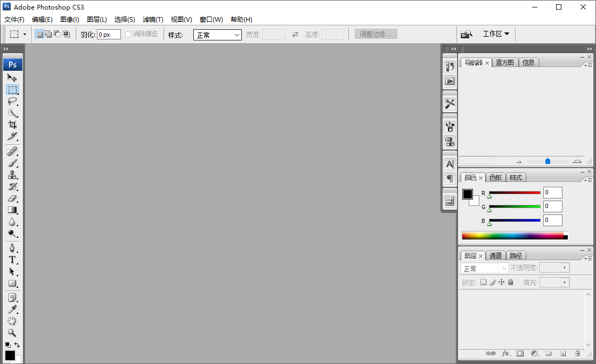
Task: Select the Crop tool
Action: tap(13, 125)
